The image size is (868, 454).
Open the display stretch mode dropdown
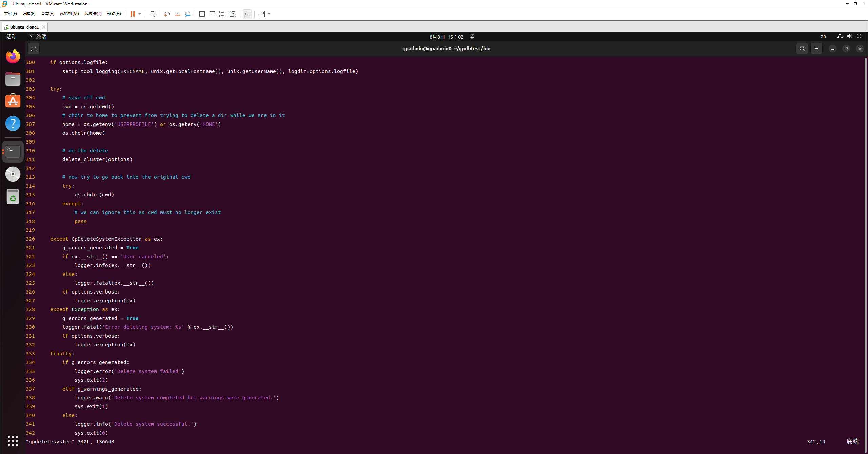point(269,14)
